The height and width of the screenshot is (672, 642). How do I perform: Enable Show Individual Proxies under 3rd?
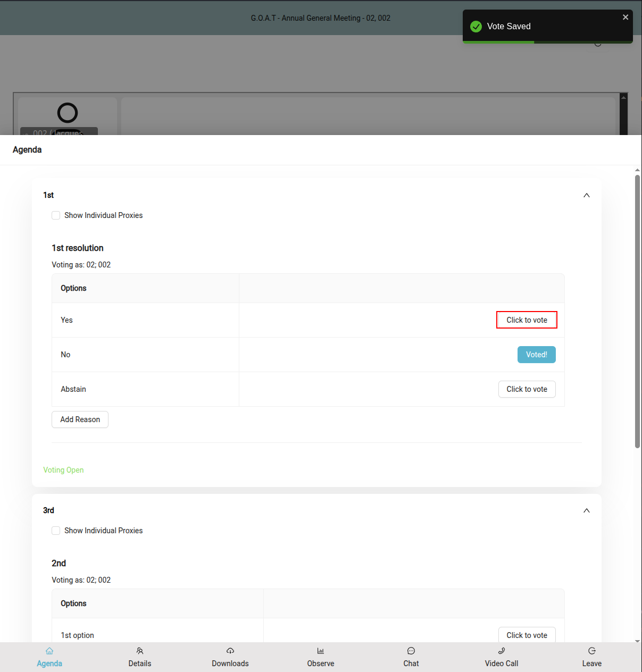click(56, 531)
